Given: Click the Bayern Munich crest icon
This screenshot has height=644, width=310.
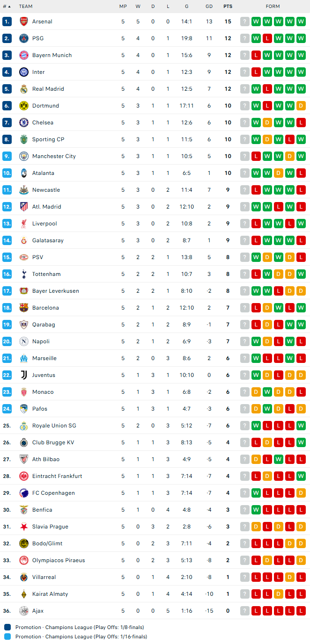Looking at the screenshot, I should (24, 55).
